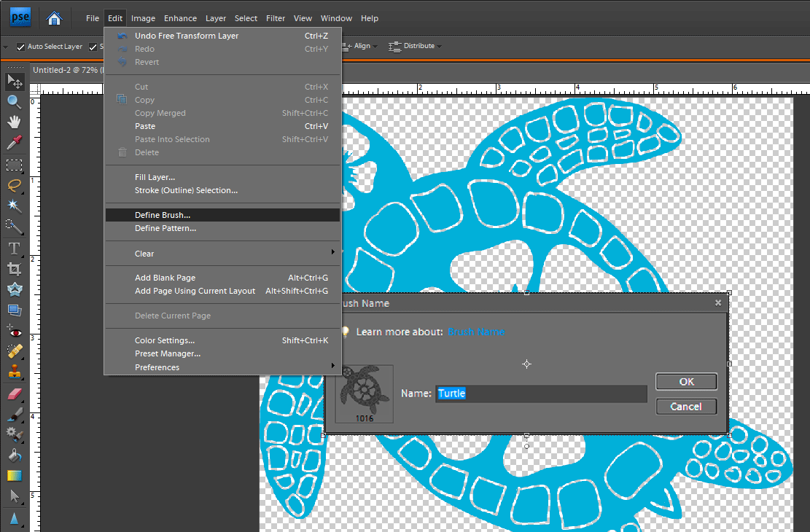Open the Enhance menu
This screenshot has width=810, height=532.
(x=180, y=18)
